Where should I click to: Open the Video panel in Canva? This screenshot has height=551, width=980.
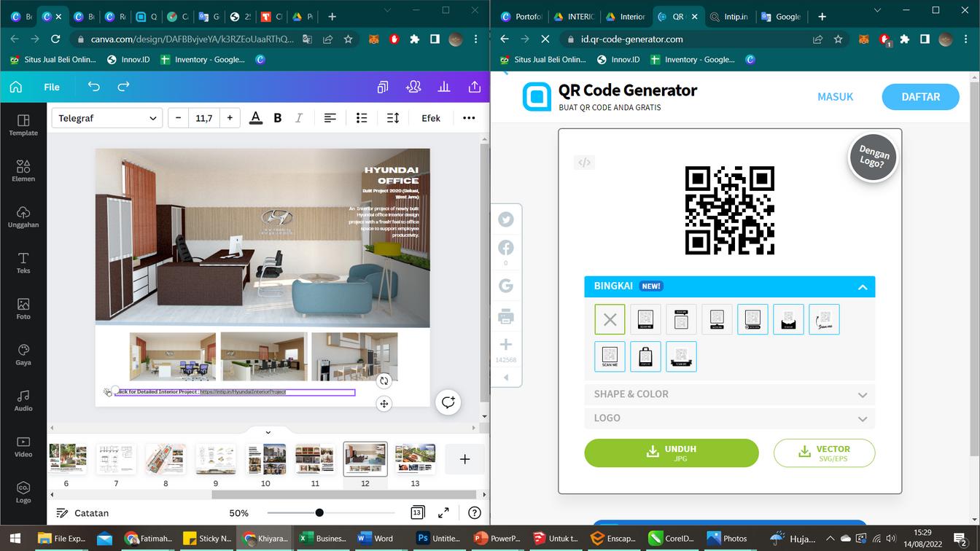23,446
